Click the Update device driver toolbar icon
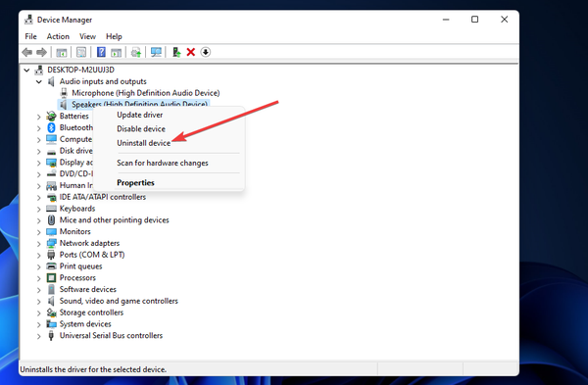This screenshot has height=385, width=588. click(x=176, y=52)
